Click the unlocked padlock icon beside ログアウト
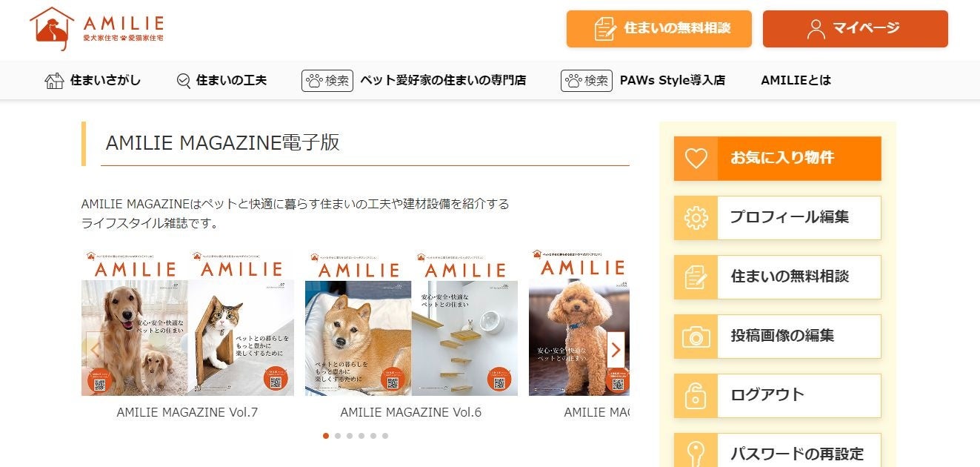 696,396
